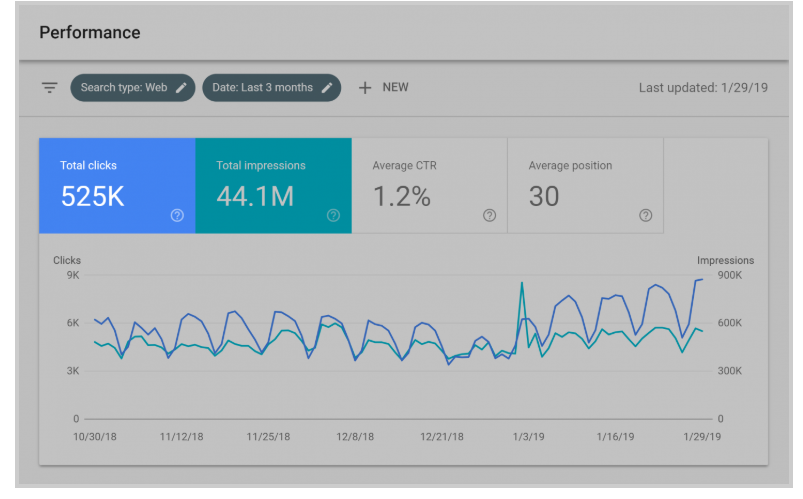Toggle the Total impressions metric card
Image resolution: width=803 pixels, height=499 pixels.
(x=273, y=185)
